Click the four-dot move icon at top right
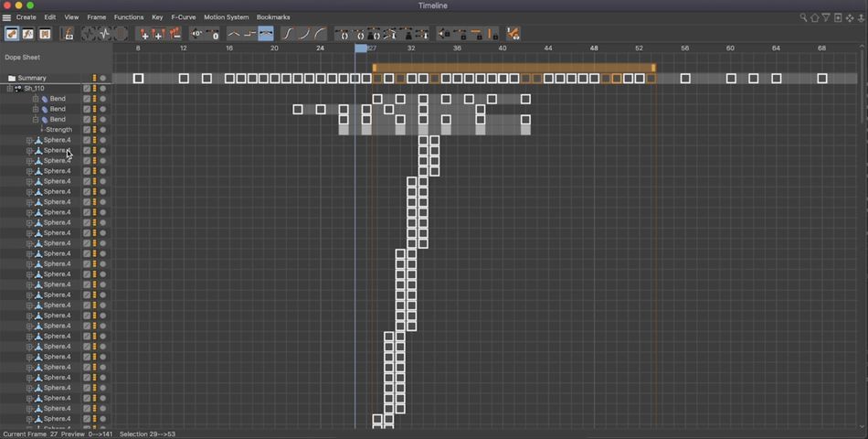This screenshot has width=868, height=439. pos(850,17)
